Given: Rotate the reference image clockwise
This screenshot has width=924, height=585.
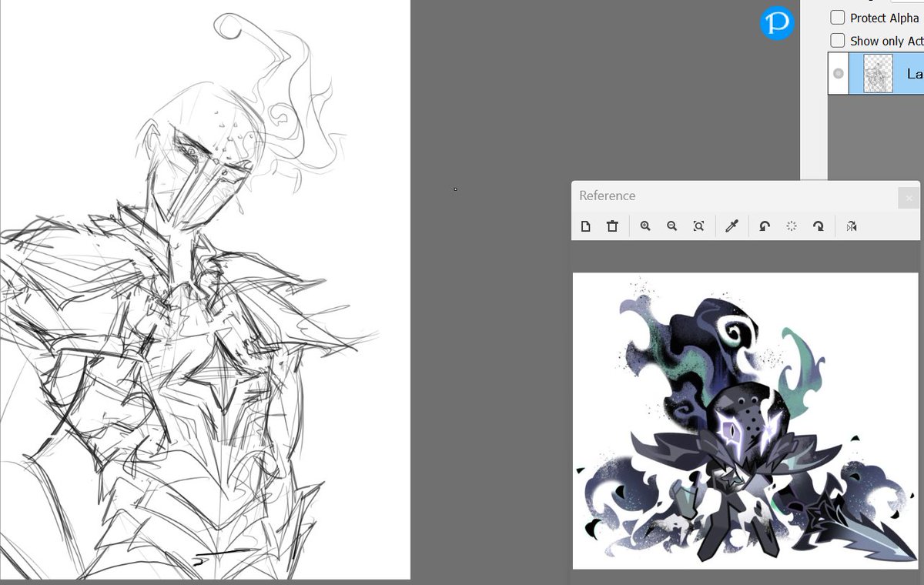Looking at the screenshot, I should pos(818,226).
